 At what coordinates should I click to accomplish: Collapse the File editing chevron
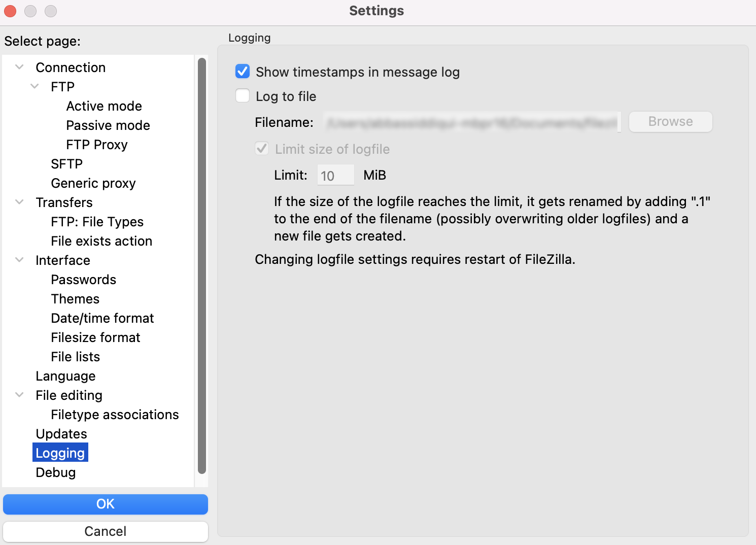[x=20, y=395]
